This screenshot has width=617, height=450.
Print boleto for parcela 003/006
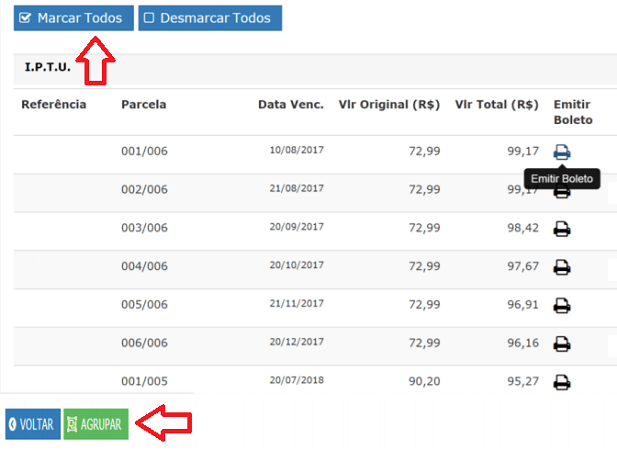[x=562, y=229]
